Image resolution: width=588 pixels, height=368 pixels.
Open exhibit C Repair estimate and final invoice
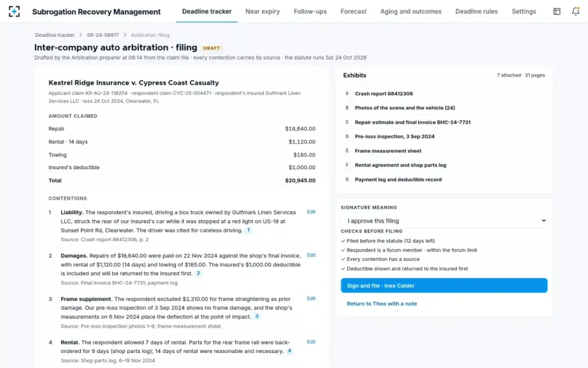[444, 122]
